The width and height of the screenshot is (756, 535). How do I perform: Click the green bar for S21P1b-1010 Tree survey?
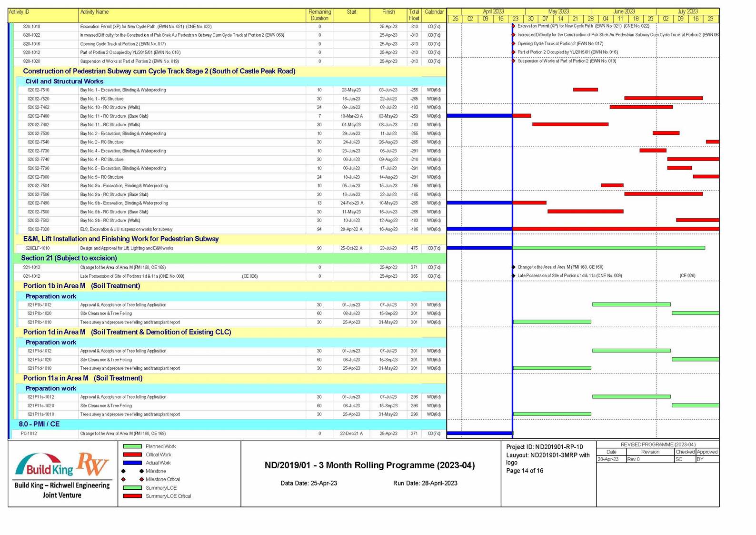point(552,322)
